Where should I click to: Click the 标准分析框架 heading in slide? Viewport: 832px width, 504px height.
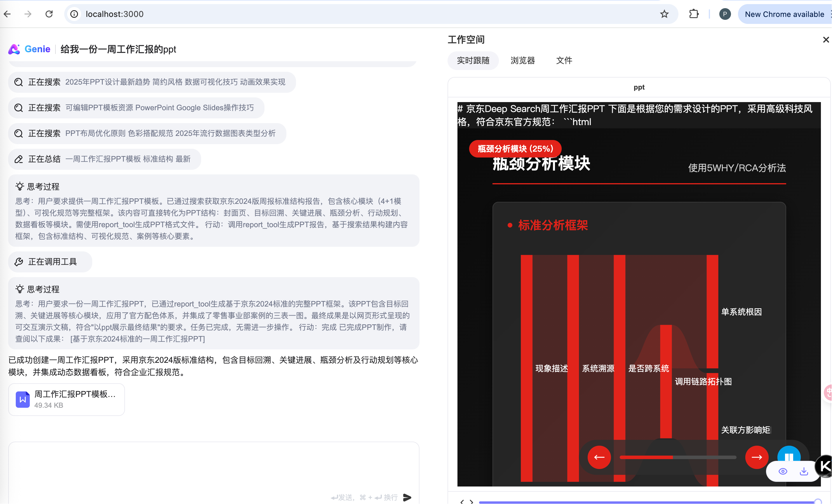(x=553, y=225)
